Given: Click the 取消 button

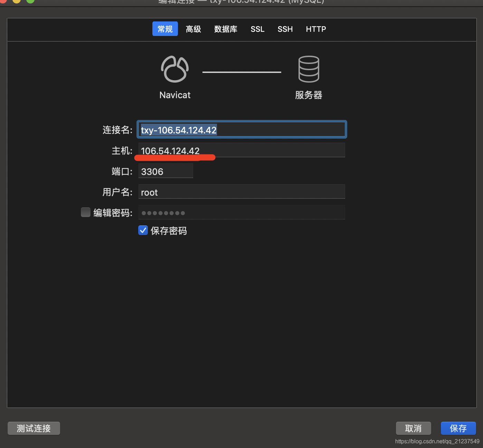Looking at the screenshot, I should pyautogui.click(x=414, y=428).
